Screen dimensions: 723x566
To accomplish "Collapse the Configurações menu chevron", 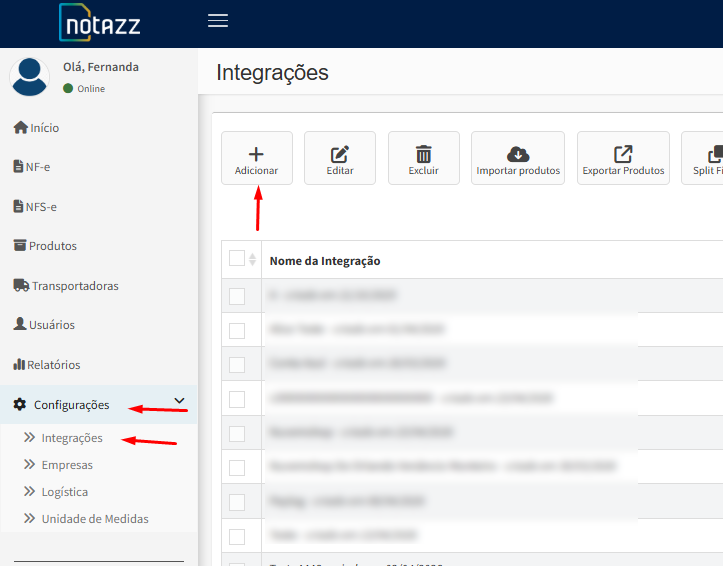I will point(180,401).
